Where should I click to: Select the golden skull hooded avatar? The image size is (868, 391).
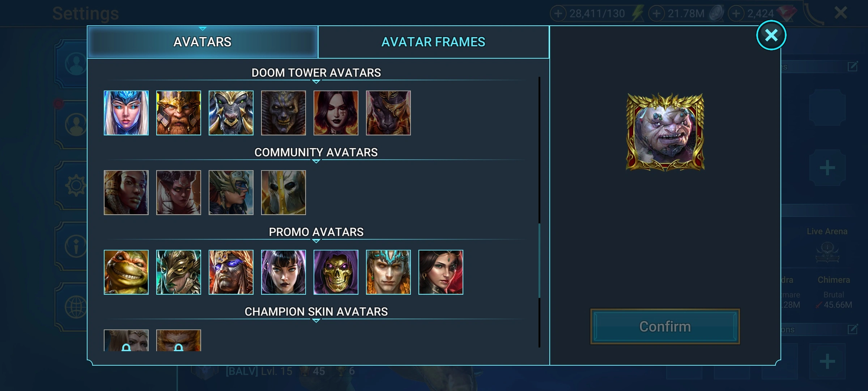tap(336, 272)
